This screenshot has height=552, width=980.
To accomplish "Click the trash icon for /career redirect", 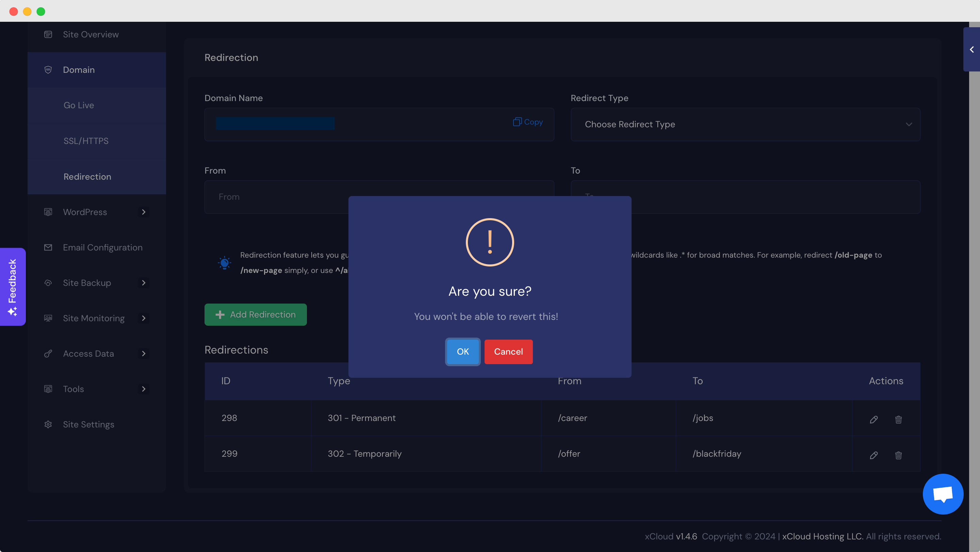I will [x=898, y=419].
